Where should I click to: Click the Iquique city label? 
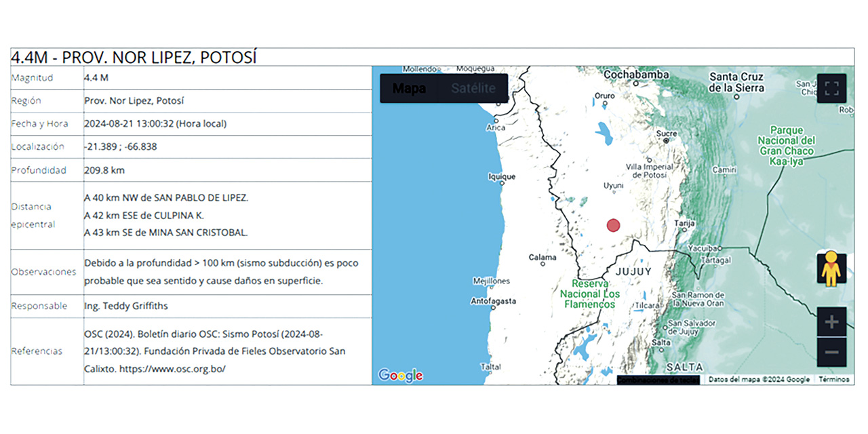click(502, 177)
